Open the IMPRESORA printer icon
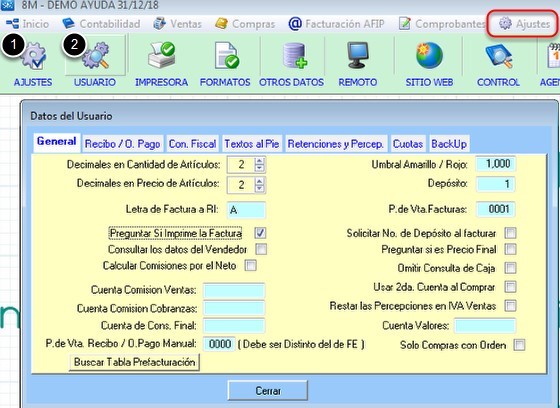Screen dimensions: 560x408 (x=161, y=55)
